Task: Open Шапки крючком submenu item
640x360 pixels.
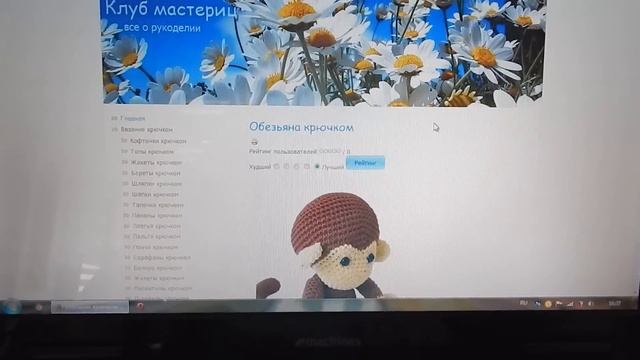Action: click(x=155, y=194)
